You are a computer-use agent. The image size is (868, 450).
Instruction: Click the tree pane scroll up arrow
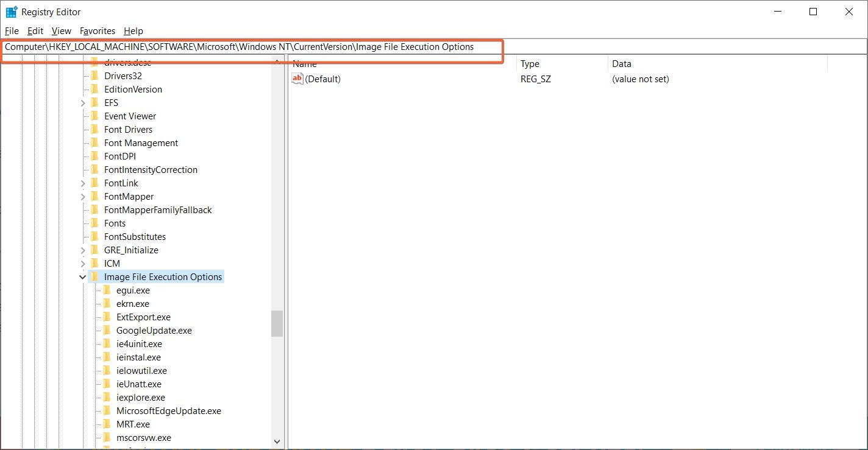pos(277,62)
